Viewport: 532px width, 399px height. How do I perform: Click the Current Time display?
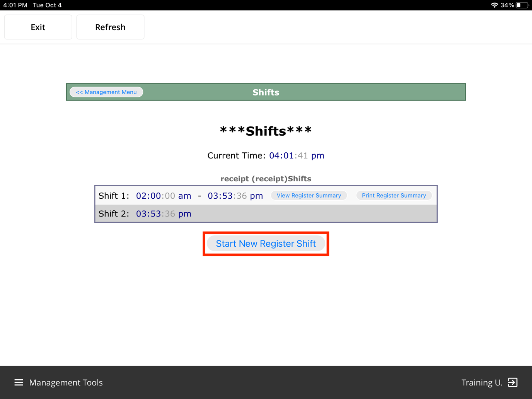(266, 155)
